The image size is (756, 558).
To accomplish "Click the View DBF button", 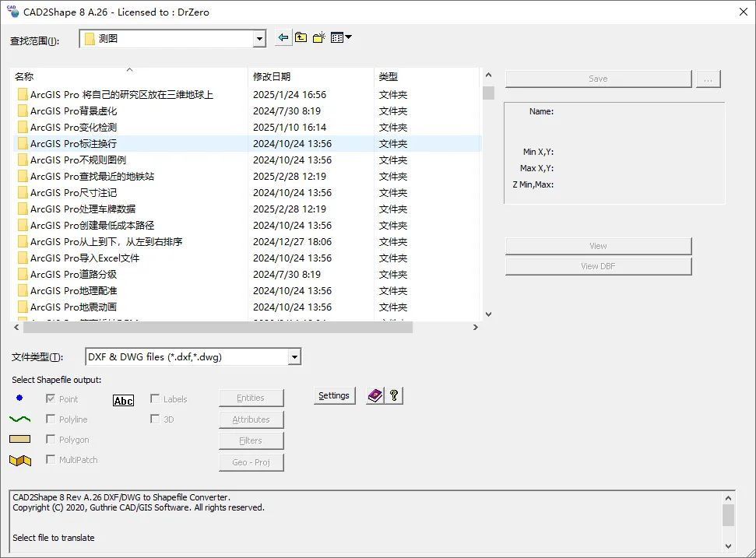I will (599, 266).
